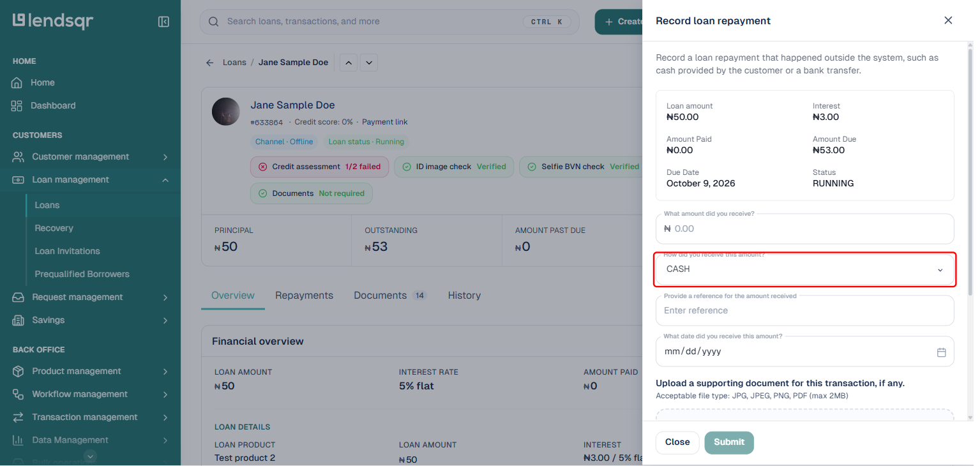Click the Selfie BVN check verified icon
This screenshot has height=466, width=980.
pyautogui.click(x=532, y=167)
